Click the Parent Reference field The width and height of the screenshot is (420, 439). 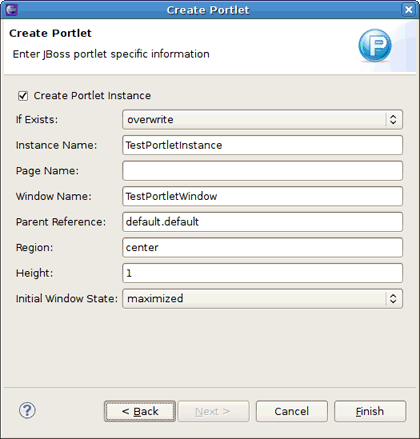click(262, 222)
